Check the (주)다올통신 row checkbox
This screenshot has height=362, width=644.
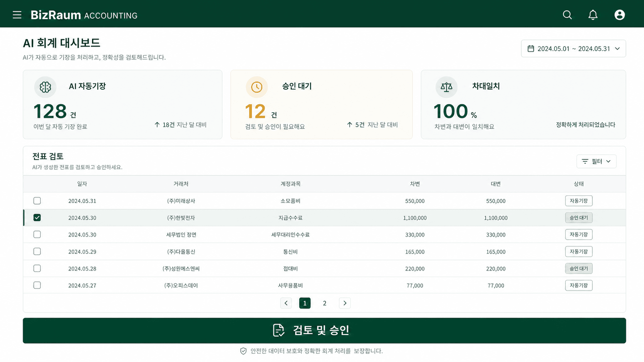[37, 252]
